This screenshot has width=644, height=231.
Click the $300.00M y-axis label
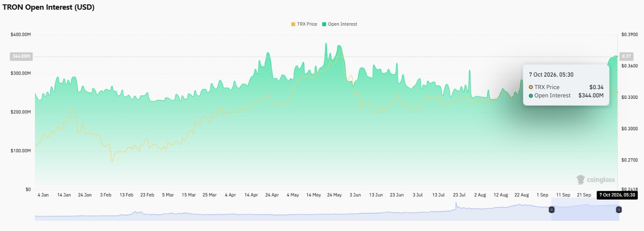(x=21, y=73)
